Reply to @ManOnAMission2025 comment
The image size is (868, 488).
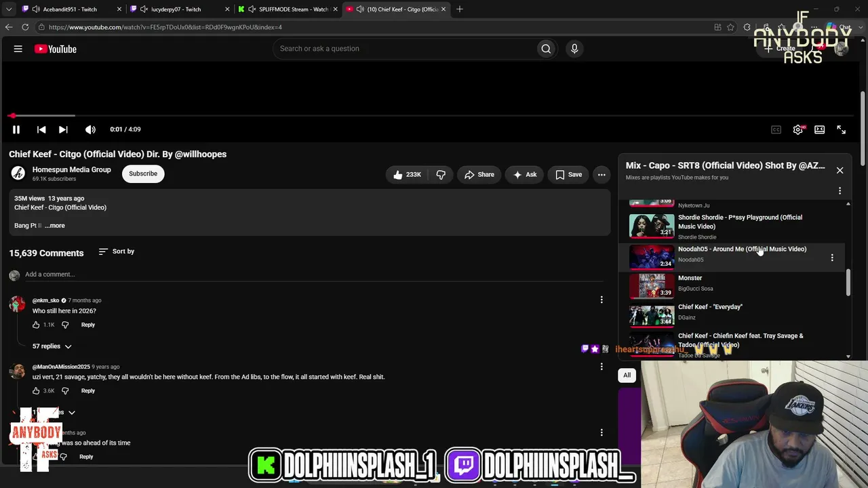point(88,390)
